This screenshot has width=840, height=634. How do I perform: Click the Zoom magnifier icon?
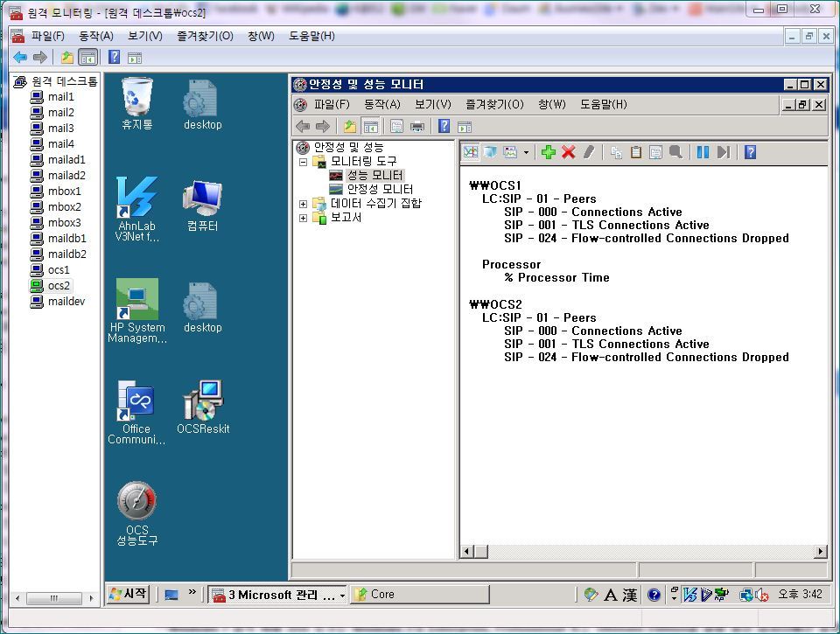(x=676, y=153)
